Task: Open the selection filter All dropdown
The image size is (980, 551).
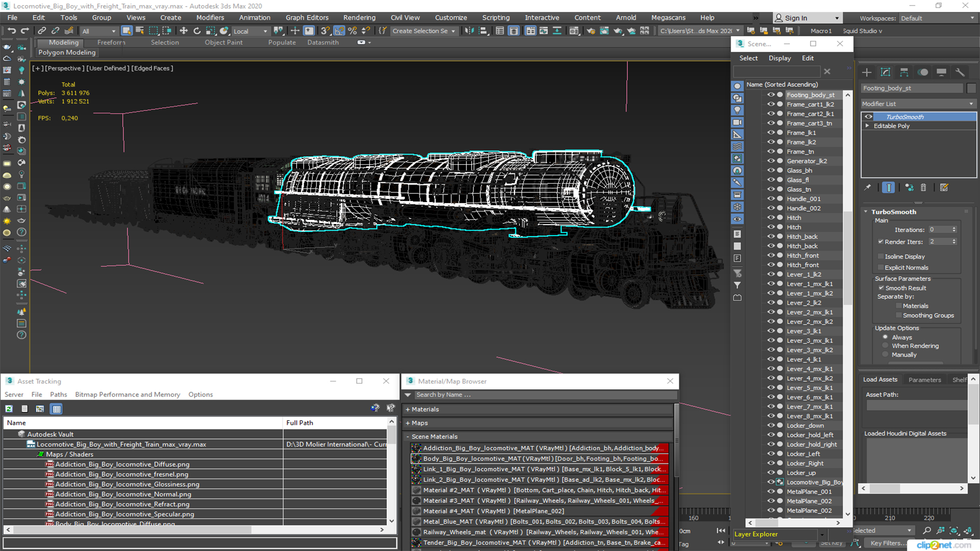Action: click(x=99, y=31)
